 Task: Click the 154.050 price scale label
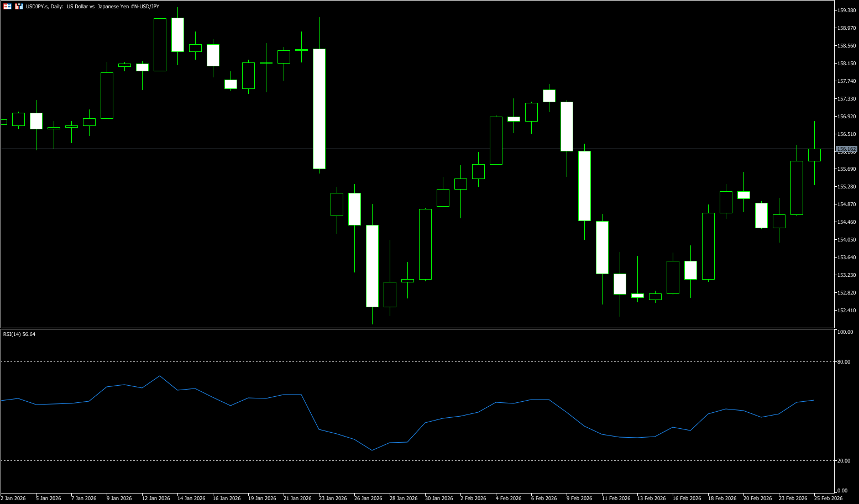click(847, 240)
